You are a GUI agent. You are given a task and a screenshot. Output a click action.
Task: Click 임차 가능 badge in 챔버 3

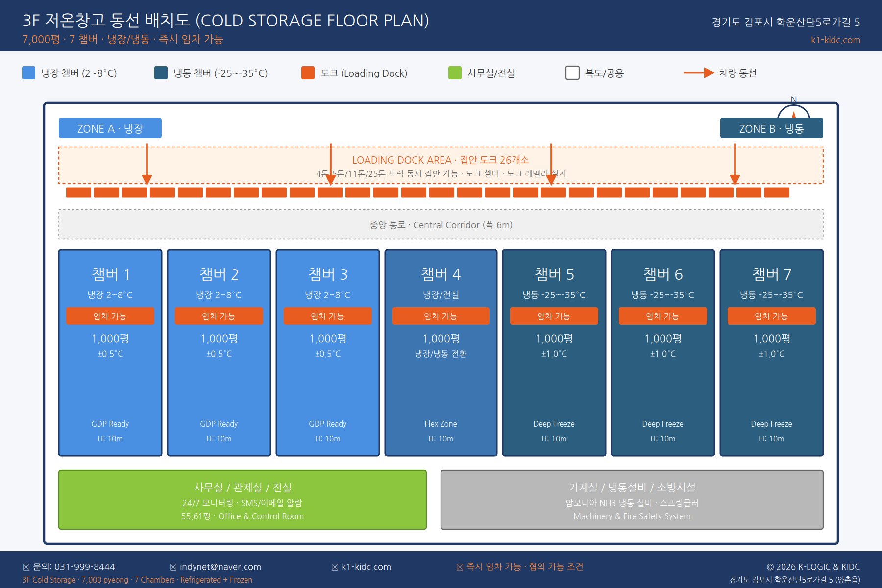[x=328, y=316]
